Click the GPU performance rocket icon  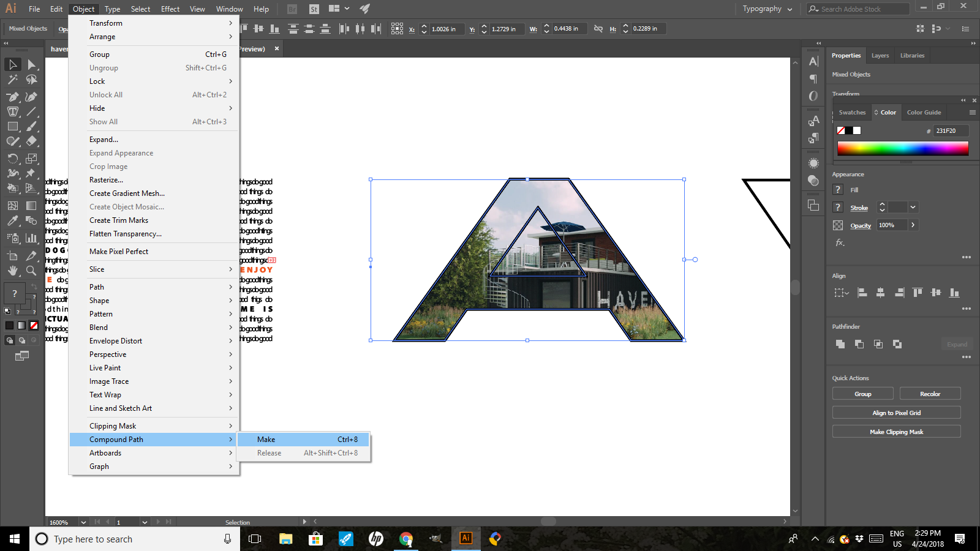pyautogui.click(x=364, y=9)
